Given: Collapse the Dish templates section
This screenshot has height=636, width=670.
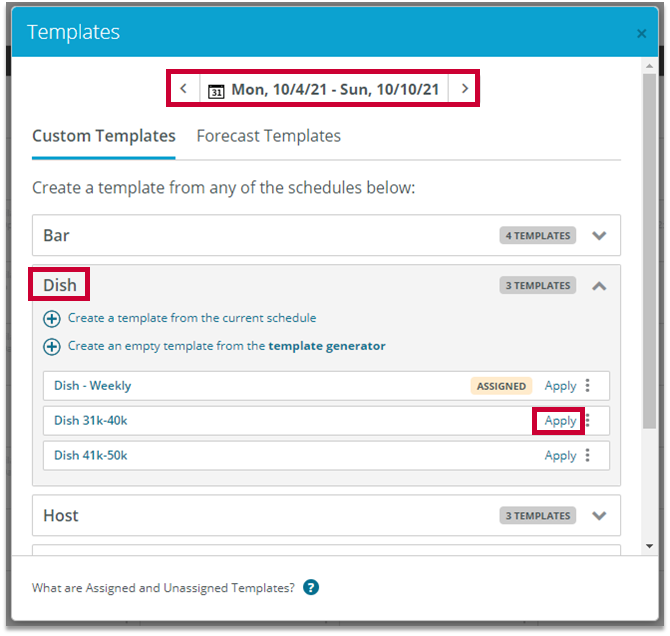Looking at the screenshot, I should pos(599,286).
